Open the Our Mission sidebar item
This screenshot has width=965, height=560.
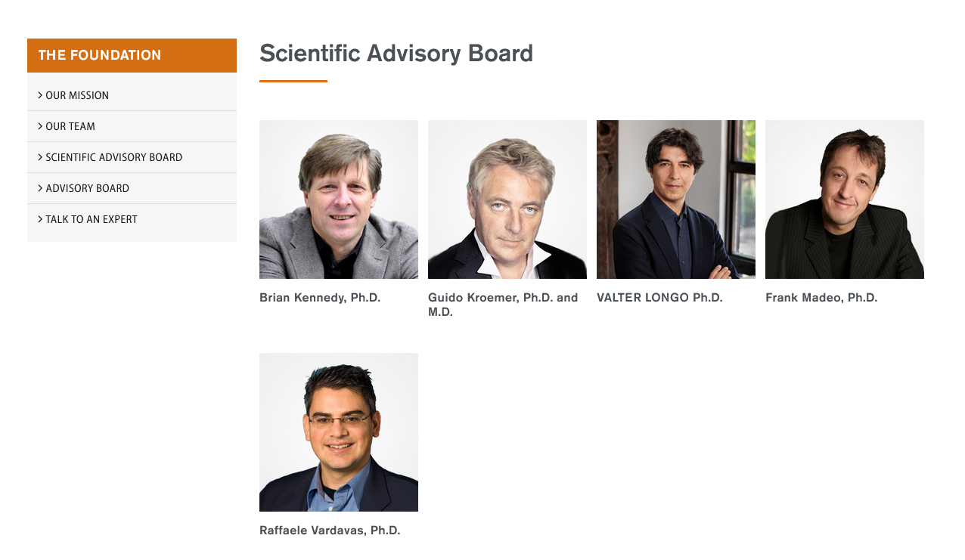[77, 95]
